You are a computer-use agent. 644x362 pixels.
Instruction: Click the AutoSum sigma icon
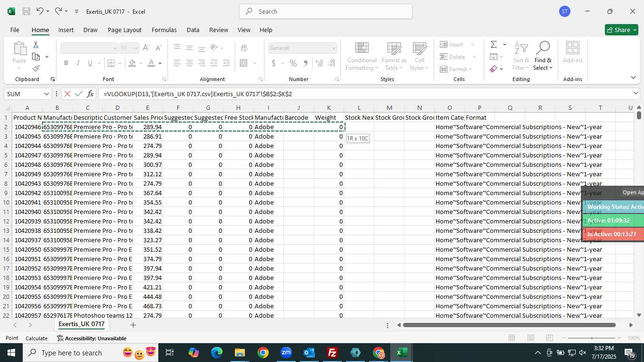[494, 44]
